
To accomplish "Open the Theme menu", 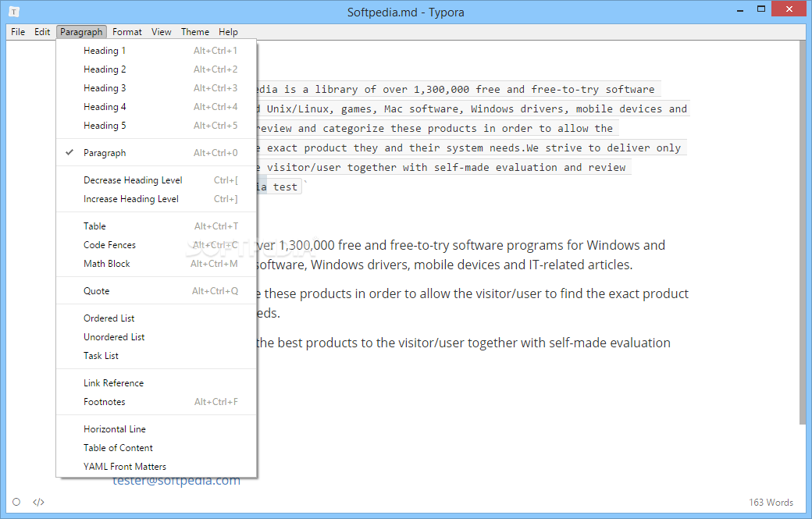I will [195, 31].
